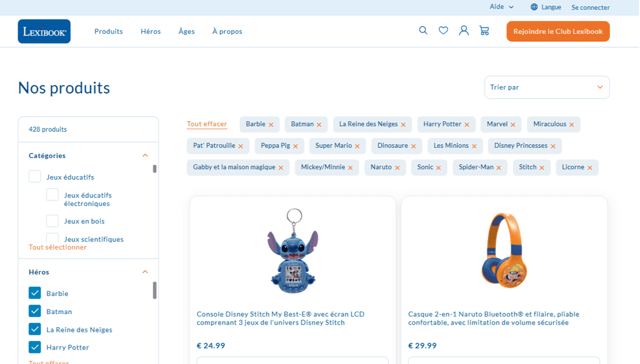This screenshot has width=640, height=364.
Task: Click Rejoindre le Club Lexibook button
Action: (558, 31)
